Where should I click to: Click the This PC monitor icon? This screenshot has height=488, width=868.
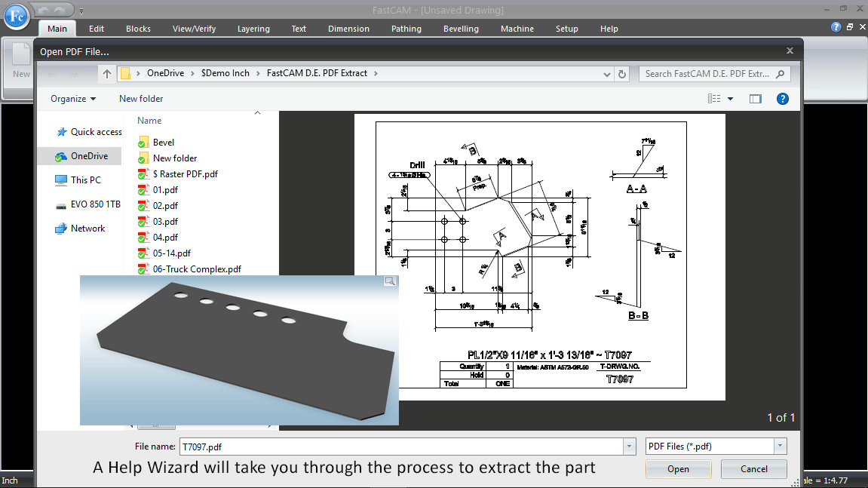[x=61, y=180]
